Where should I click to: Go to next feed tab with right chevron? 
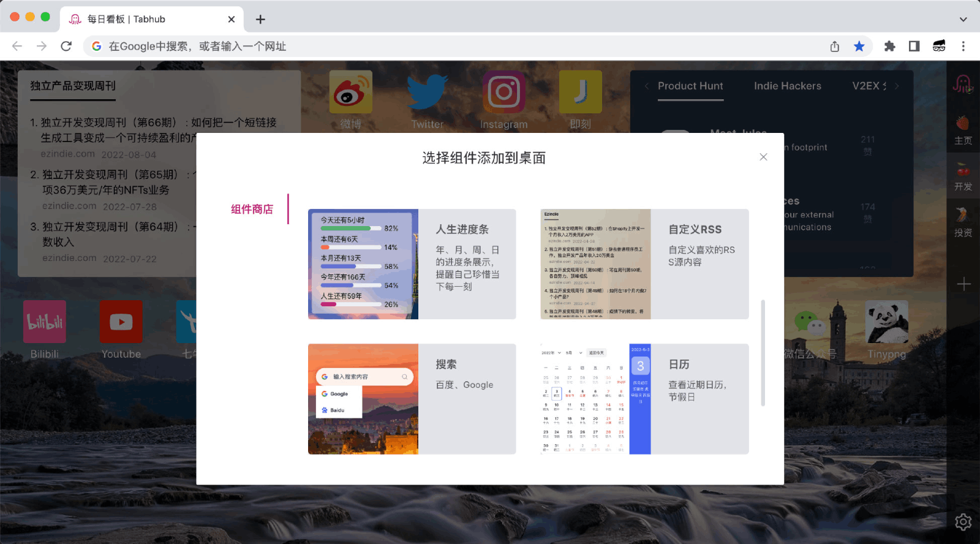point(897,86)
